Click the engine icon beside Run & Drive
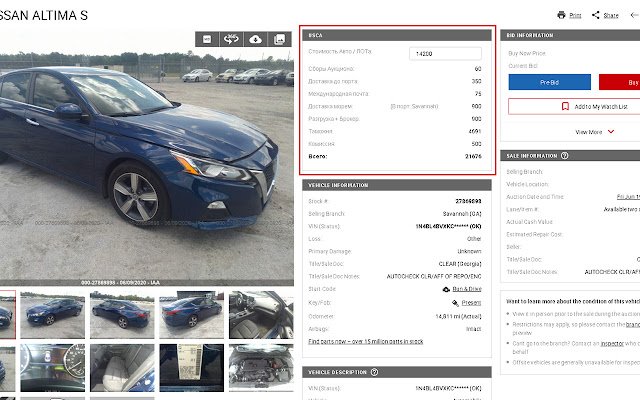 pos(446,289)
